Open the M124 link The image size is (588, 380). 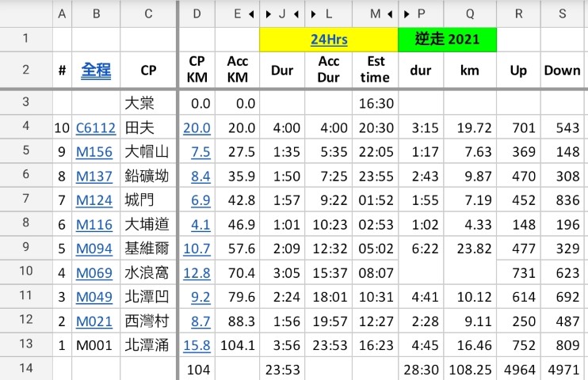[x=94, y=200]
